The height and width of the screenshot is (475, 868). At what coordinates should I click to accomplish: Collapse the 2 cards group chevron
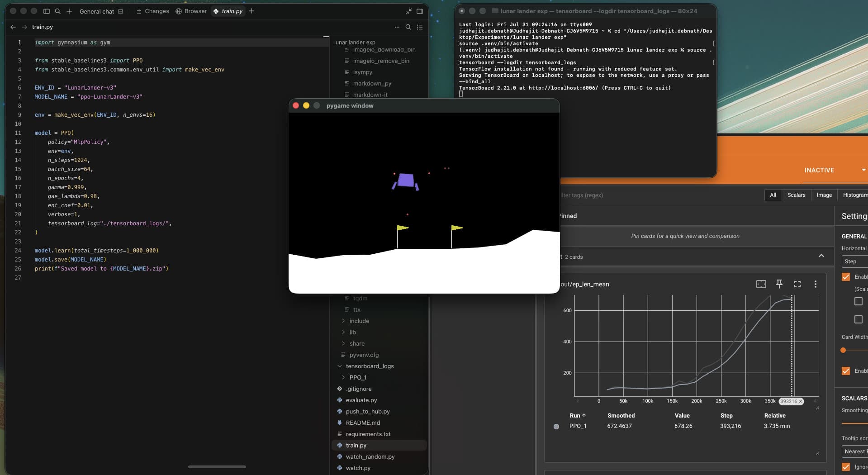point(821,256)
